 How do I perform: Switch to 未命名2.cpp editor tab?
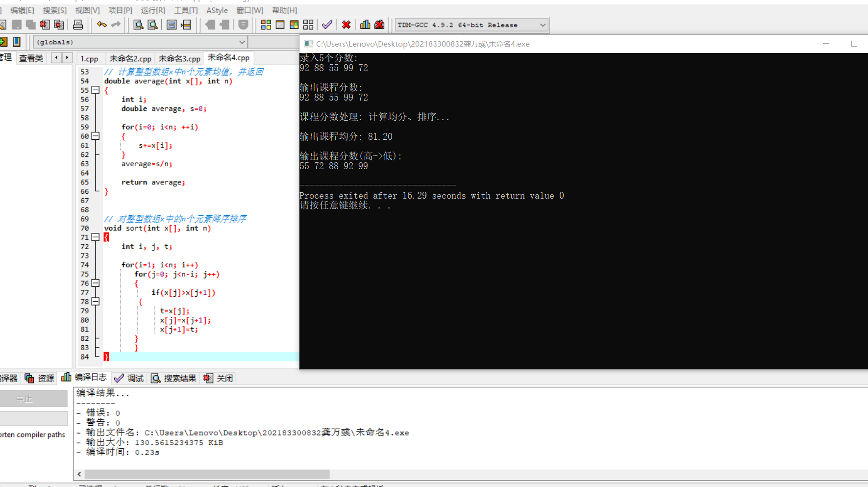pyautogui.click(x=130, y=58)
